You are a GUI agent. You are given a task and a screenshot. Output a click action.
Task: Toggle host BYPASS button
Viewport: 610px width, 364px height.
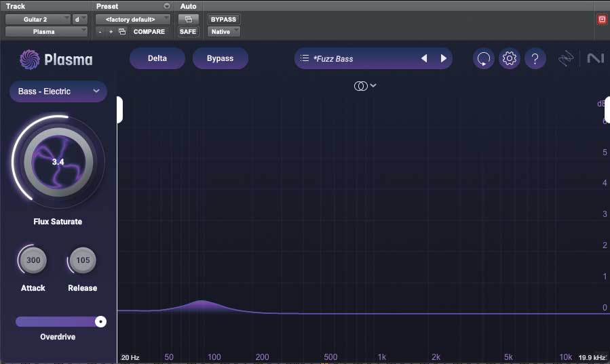pyautogui.click(x=223, y=20)
